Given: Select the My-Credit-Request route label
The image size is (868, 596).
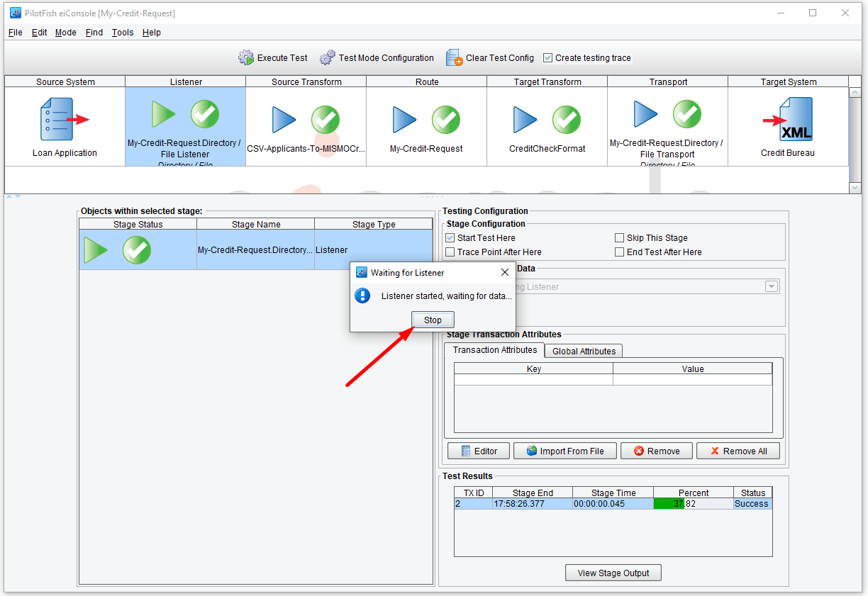Looking at the screenshot, I should click(x=426, y=149).
